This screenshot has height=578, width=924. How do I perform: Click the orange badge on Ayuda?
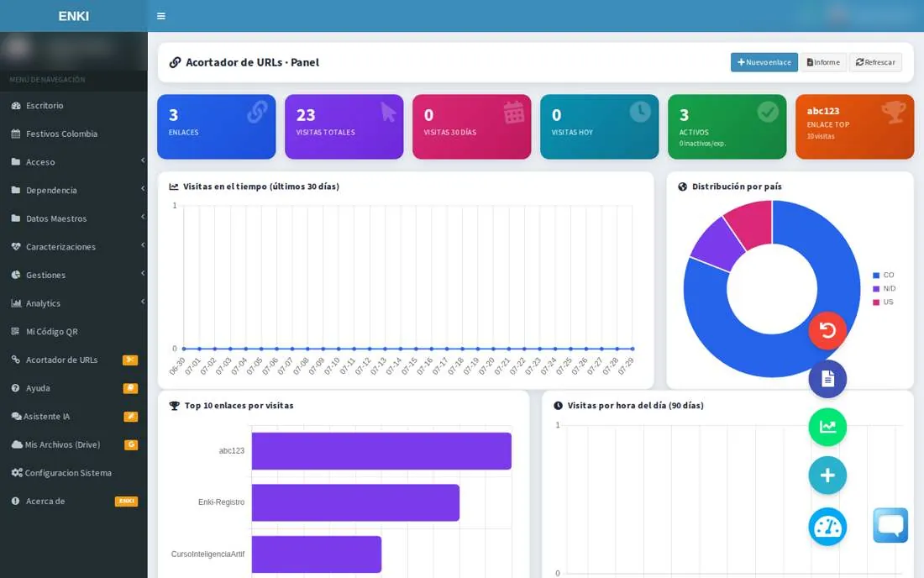pyautogui.click(x=130, y=388)
